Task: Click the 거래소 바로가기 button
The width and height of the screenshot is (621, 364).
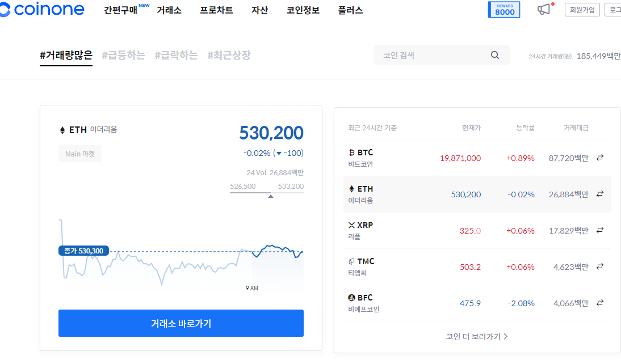Action: 181,323
